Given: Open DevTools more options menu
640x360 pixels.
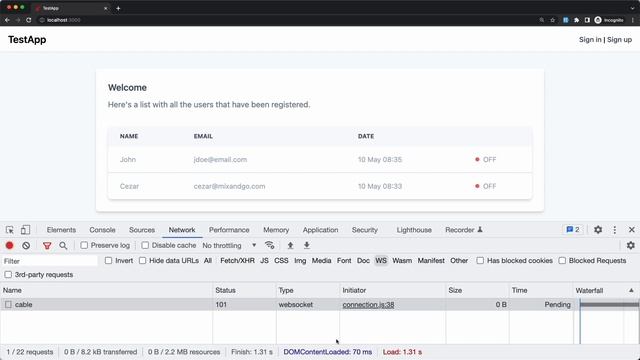Looking at the screenshot, I should 615,230.
